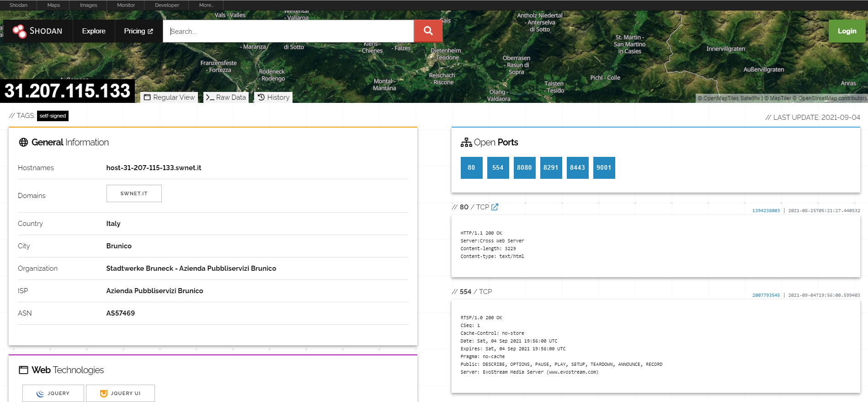Jump to open port 554
868x402 pixels.
coord(498,168)
